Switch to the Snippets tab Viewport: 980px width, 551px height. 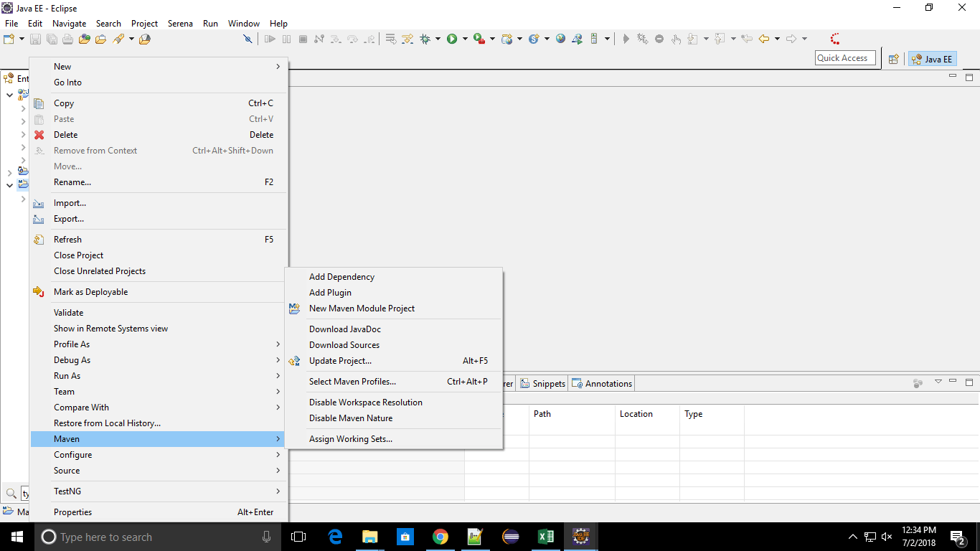coord(542,384)
